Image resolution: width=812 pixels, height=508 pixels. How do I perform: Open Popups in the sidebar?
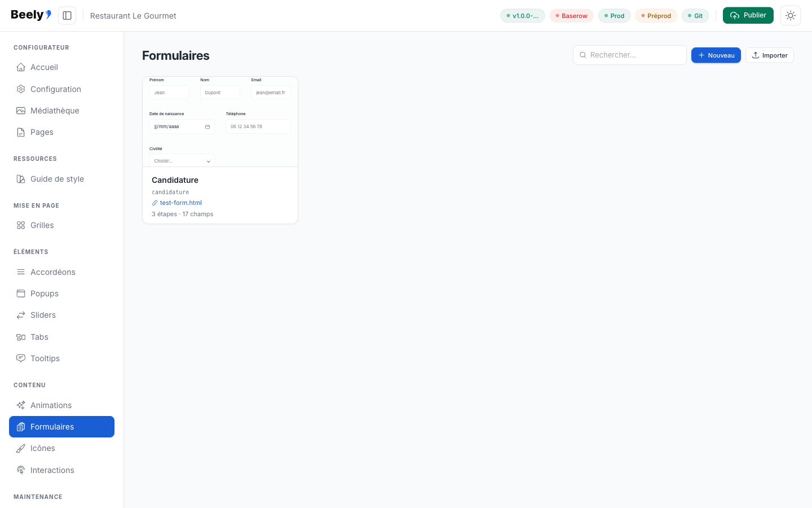61,294
